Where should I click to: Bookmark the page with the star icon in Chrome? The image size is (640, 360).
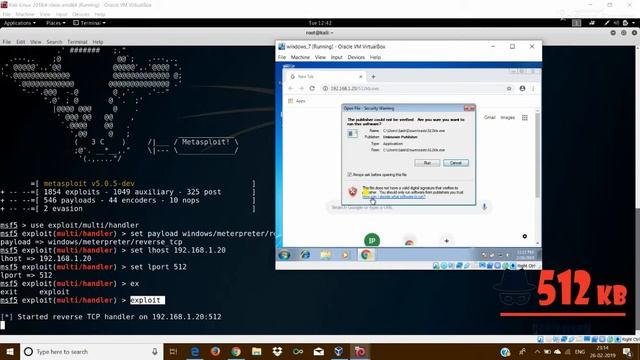click(509, 88)
